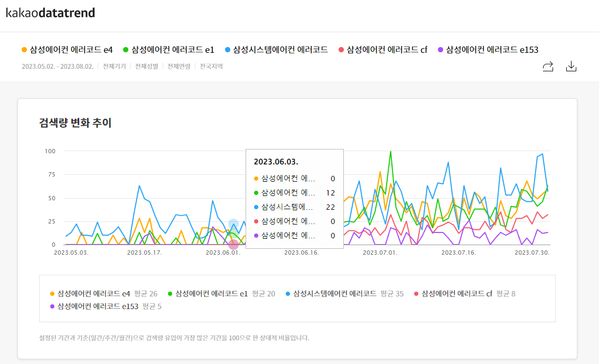Click tooltip value 22 for 삼성시스템에어컨
The height and width of the screenshot is (364, 599).
point(331,207)
